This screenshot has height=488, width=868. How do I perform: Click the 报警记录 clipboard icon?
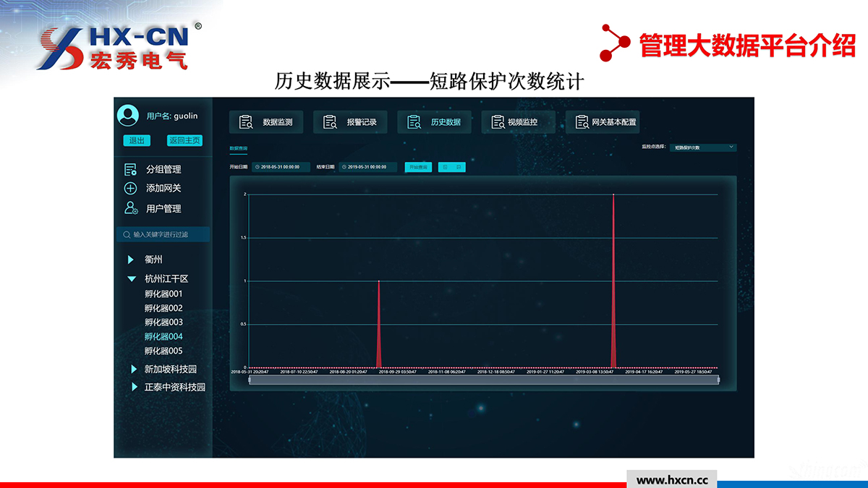pyautogui.click(x=330, y=122)
